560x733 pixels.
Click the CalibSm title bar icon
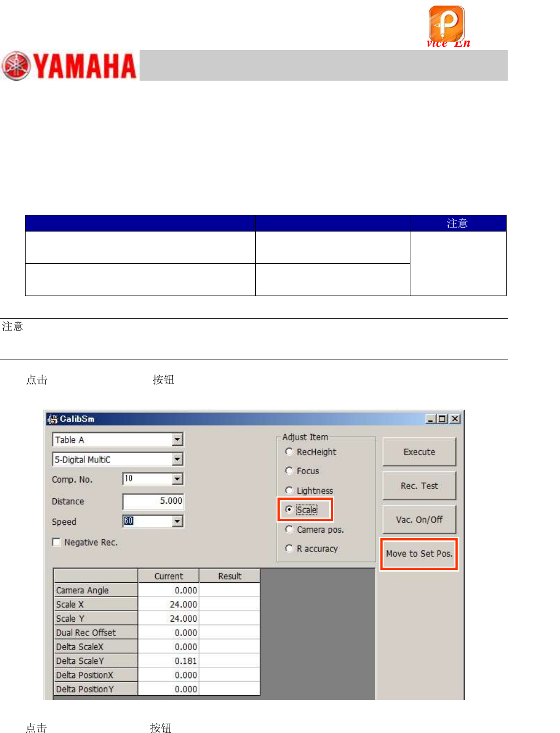point(52,419)
